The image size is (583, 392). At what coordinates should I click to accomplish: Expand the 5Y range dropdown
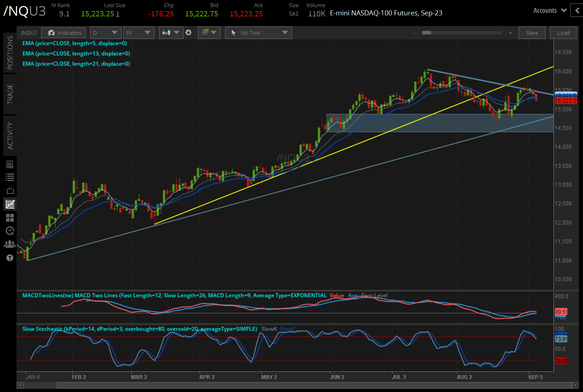click(x=139, y=33)
